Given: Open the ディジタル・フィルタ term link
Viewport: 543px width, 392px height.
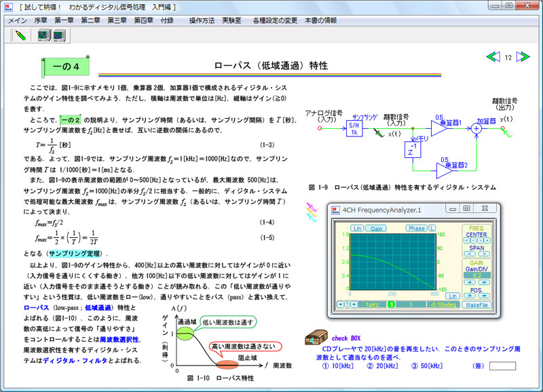Looking at the screenshot, I should (75, 361).
